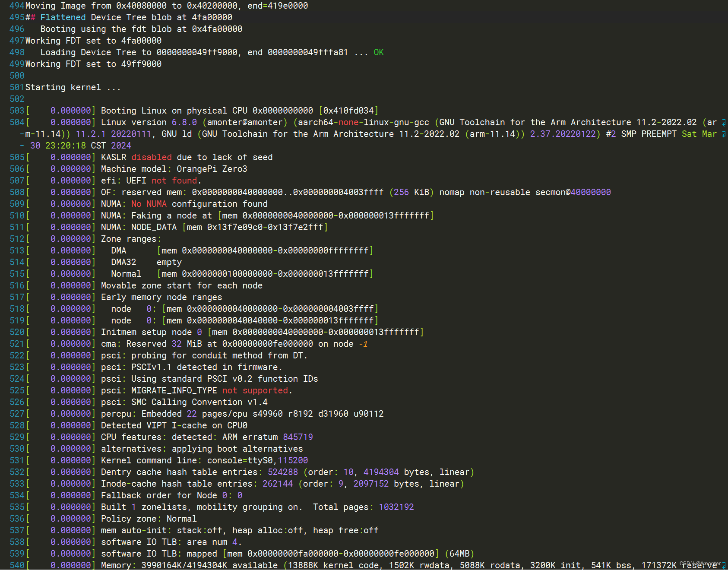The image size is (728, 570).
Task: Click red 'disabled' in KASLR line
Action: coord(152,157)
